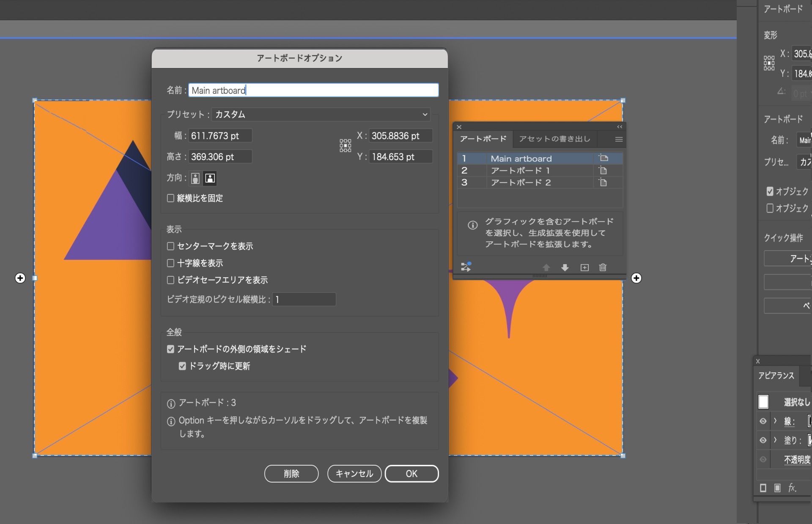Select the portrait orientation icon
This screenshot has width=812, height=524.
(195, 178)
